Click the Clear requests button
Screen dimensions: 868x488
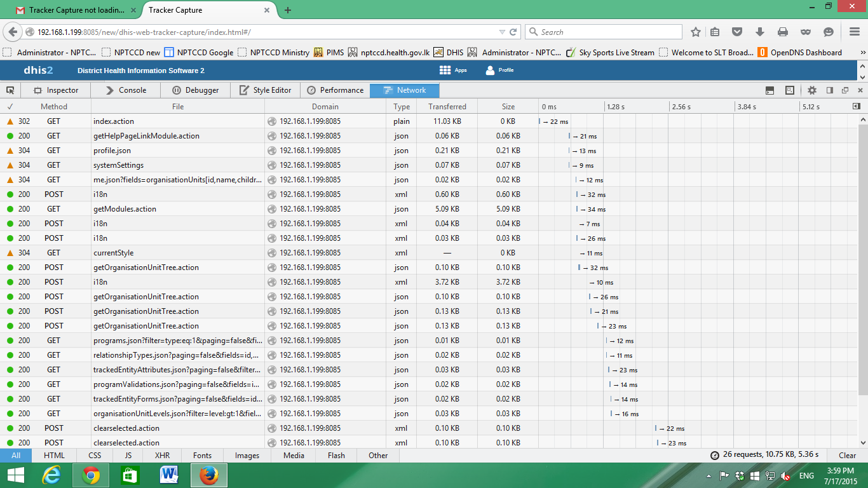pyautogui.click(x=847, y=455)
